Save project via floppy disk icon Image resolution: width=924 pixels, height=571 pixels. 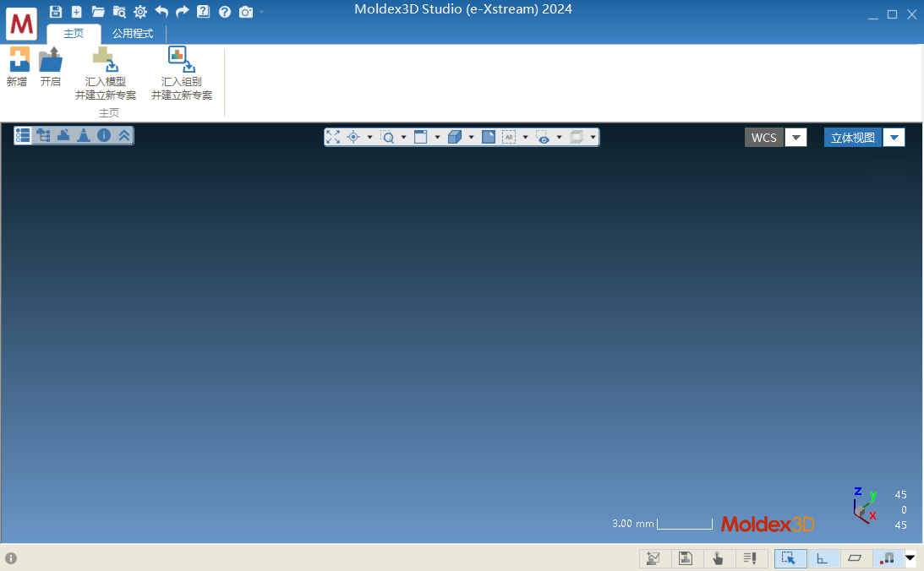pyautogui.click(x=56, y=12)
